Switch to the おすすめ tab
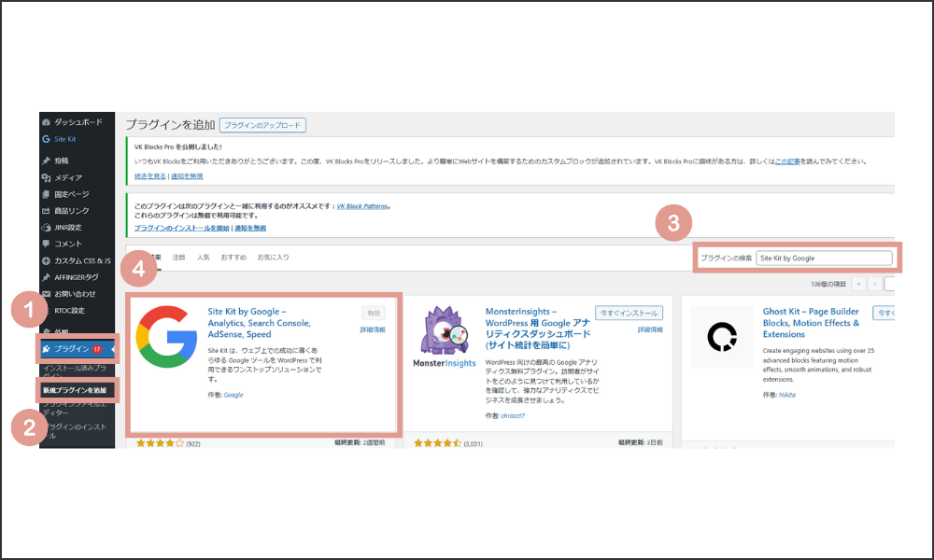This screenshot has height=560, width=934. [x=233, y=257]
